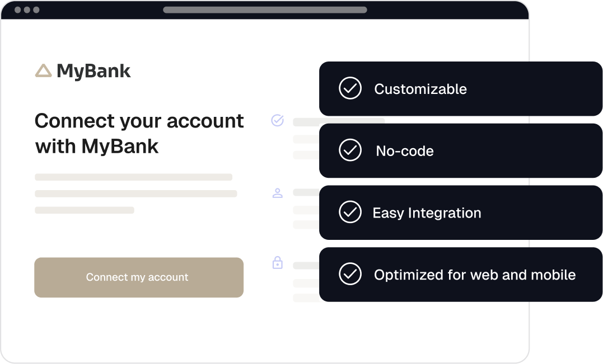603x364 pixels.
Task: Click the purple checkmark badge icon
Action: (277, 120)
